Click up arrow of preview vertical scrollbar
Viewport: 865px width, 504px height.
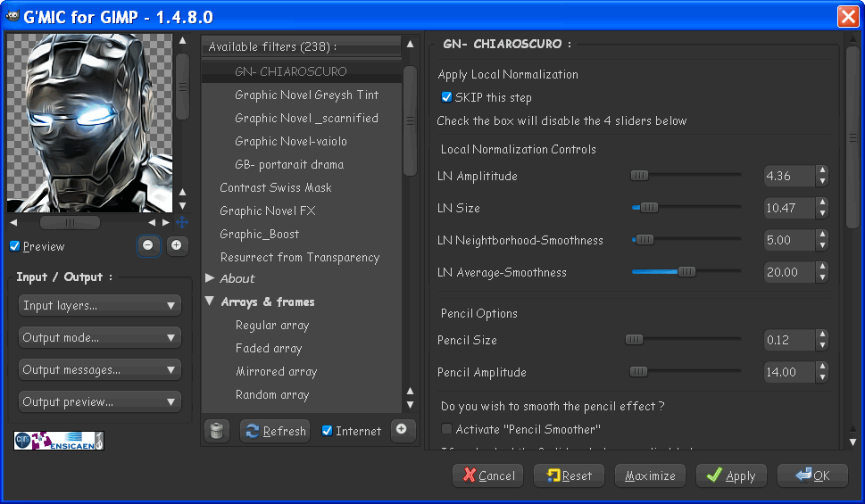(x=183, y=40)
